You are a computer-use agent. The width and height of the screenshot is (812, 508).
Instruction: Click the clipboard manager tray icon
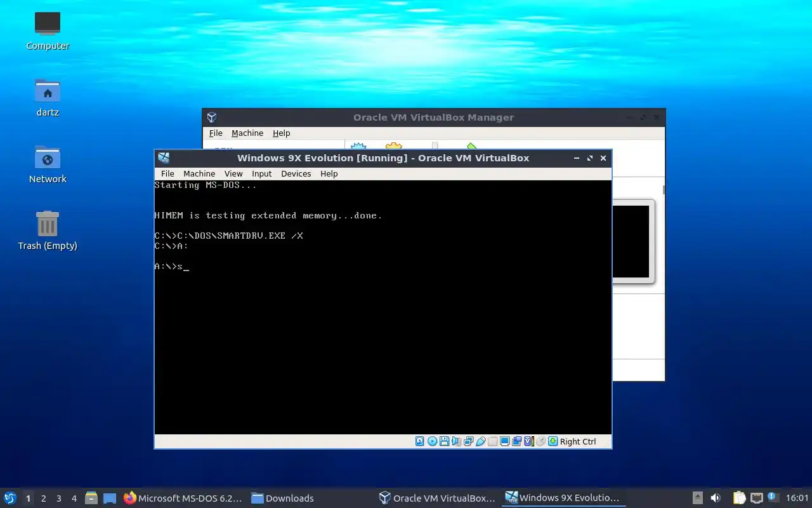tap(739, 498)
